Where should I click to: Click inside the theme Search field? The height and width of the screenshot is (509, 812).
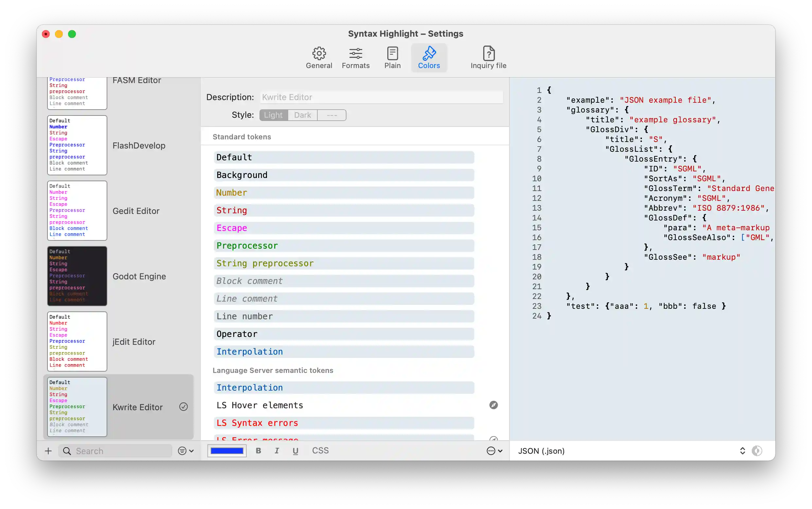pyautogui.click(x=115, y=450)
